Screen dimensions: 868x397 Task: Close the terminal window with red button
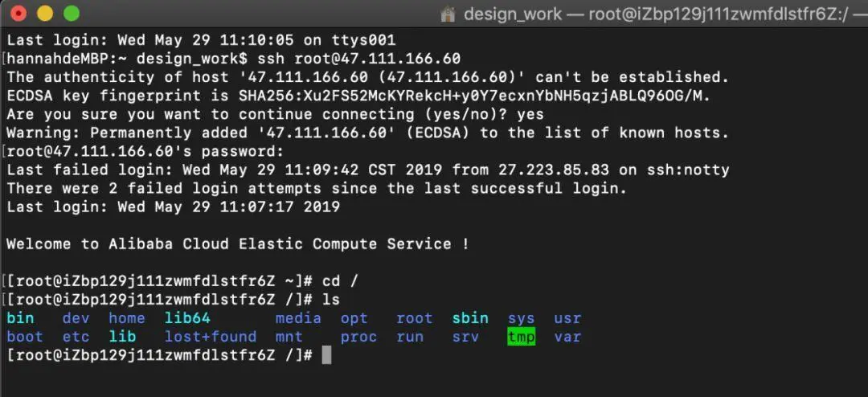pyautogui.click(x=18, y=14)
